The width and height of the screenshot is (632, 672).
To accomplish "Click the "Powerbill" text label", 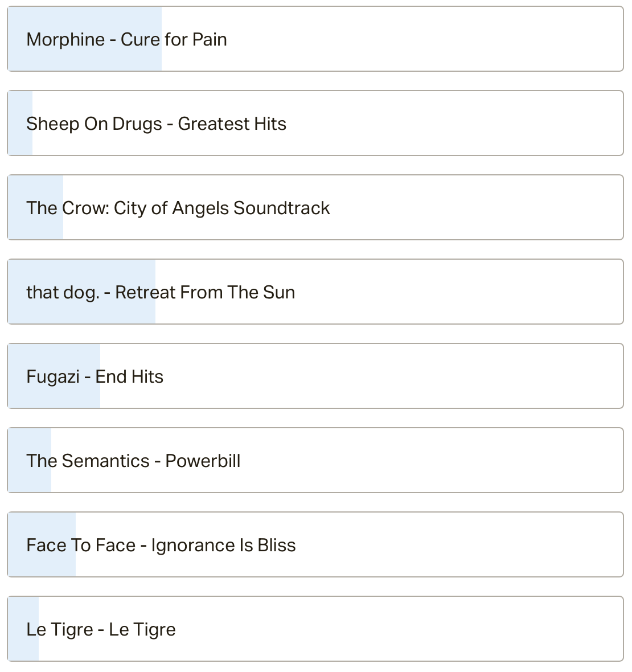I will point(203,461).
